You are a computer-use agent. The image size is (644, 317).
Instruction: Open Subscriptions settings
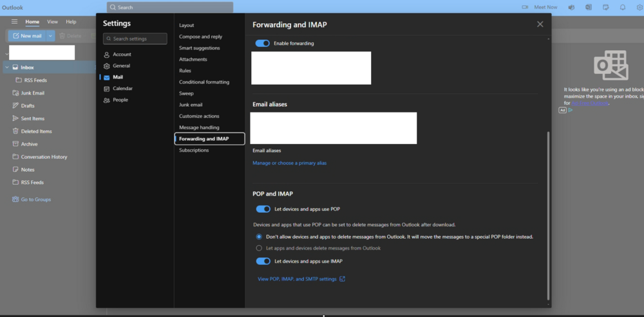tap(194, 150)
